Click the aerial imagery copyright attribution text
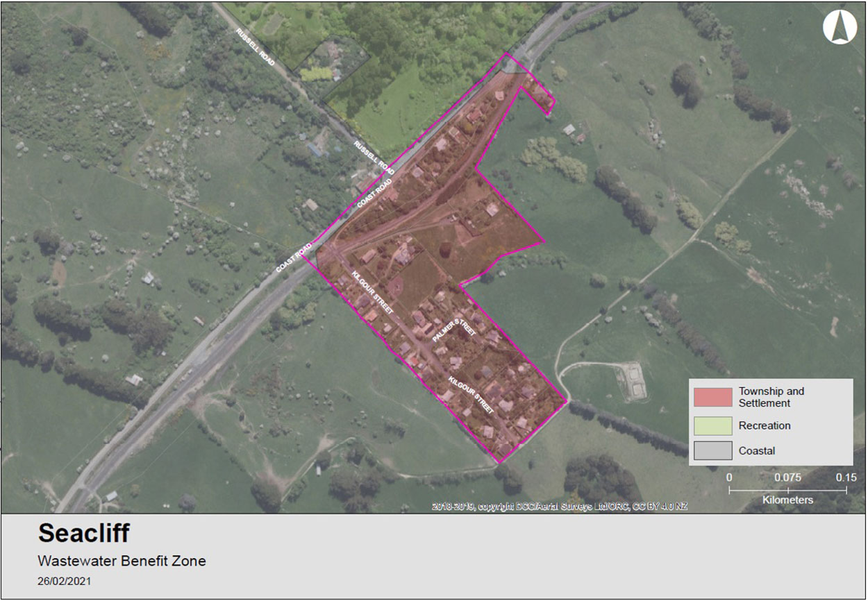 point(559,507)
